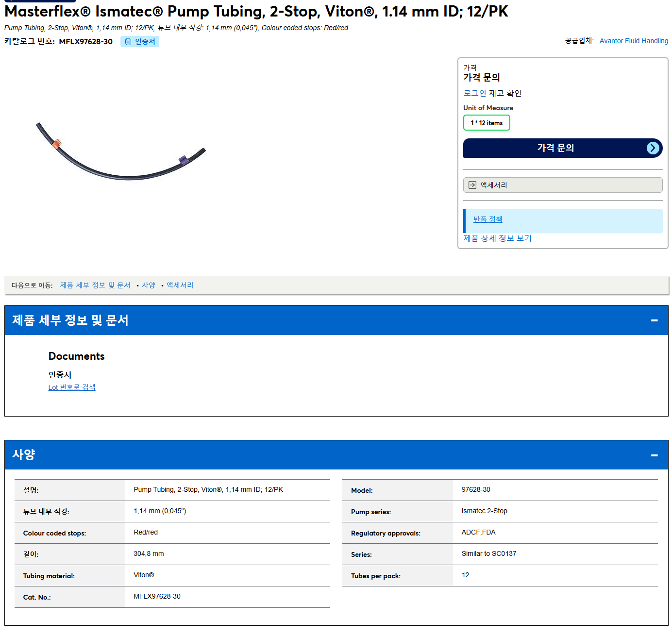Click catalog number MFLX97628-30 at top

pyautogui.click(x=86, y=42)
